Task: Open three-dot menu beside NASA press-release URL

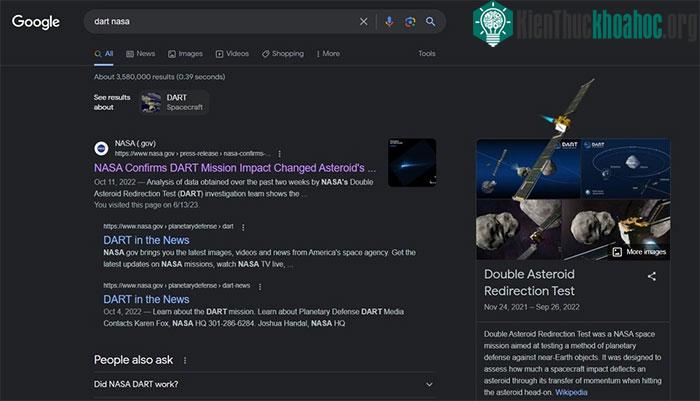Action: (x=279, y=154)
